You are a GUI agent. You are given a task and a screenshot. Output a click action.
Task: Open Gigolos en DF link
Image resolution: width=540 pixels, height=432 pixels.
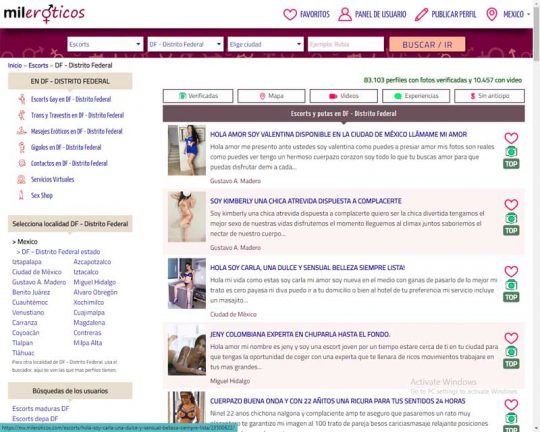[x=66, y=147]
